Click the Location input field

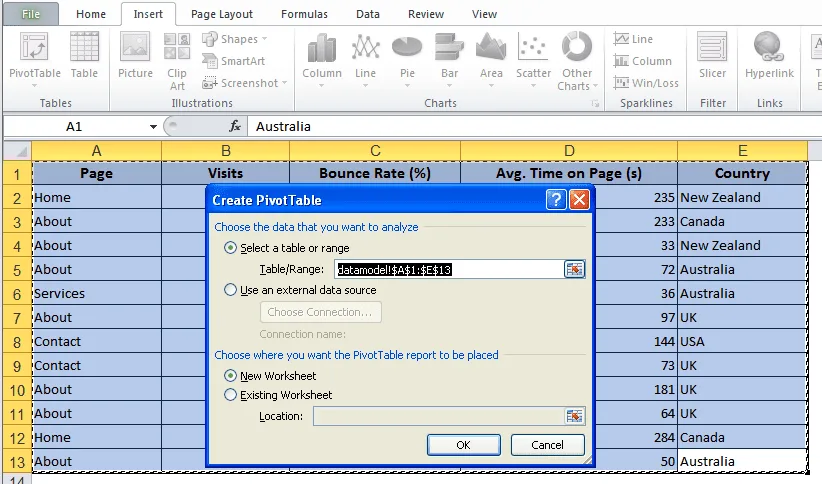[439, 416]
